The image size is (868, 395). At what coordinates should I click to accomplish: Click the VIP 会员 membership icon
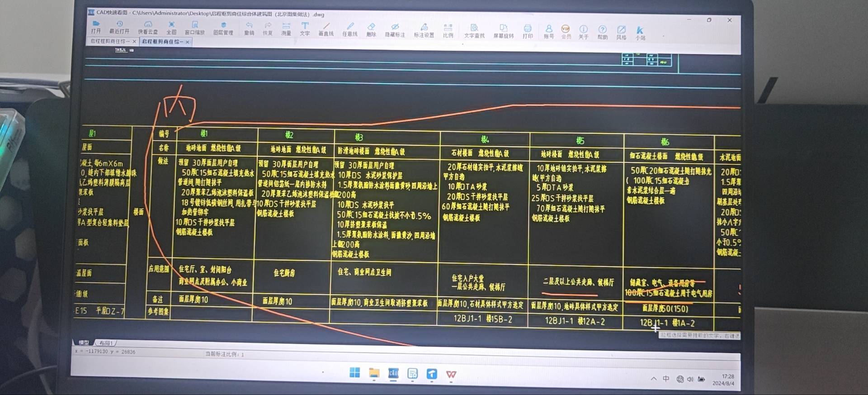(566, 33)
